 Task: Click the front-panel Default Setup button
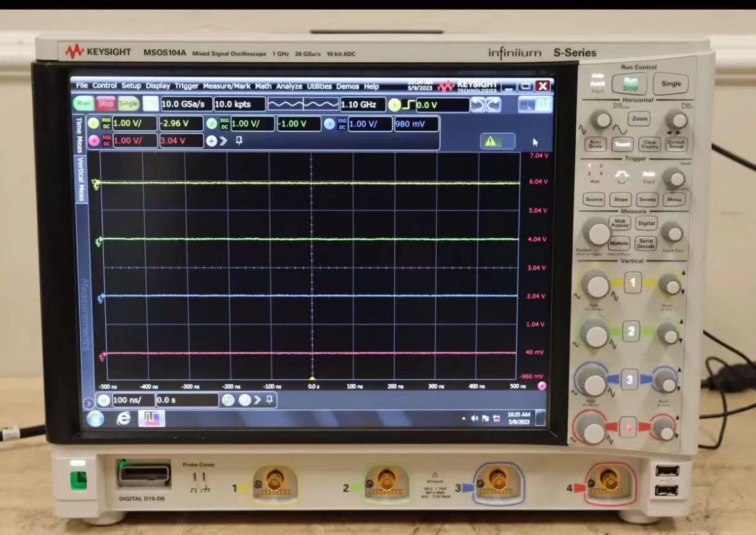click(676, 144)
